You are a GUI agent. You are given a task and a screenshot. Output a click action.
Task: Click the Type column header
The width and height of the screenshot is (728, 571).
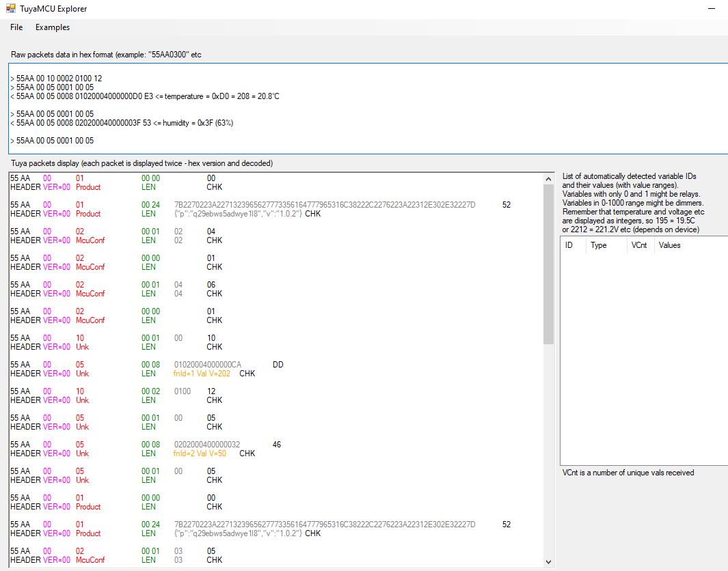tap(606, 245)
